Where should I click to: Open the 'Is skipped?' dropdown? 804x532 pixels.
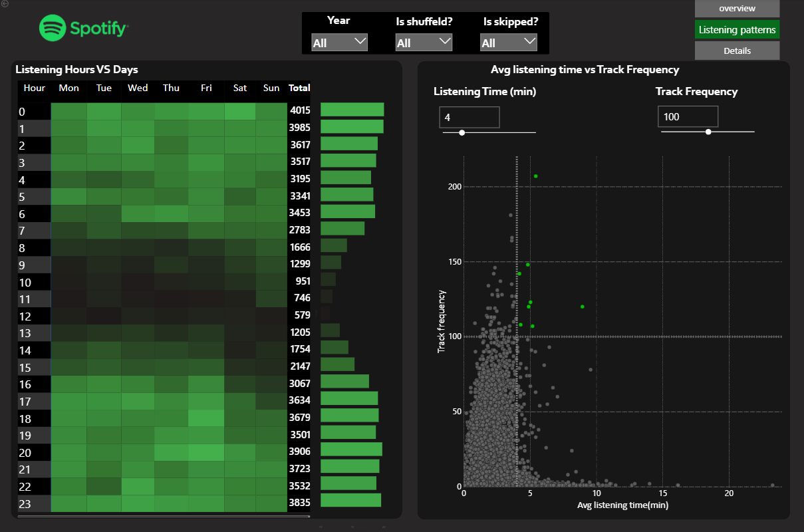click(x=508, y=41)
